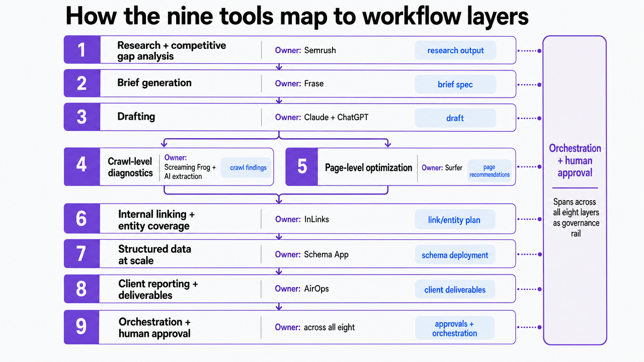Click the title "How the nine tools map to workflow layers"
This screenshot has height=362, width=644.
[297, 17]
